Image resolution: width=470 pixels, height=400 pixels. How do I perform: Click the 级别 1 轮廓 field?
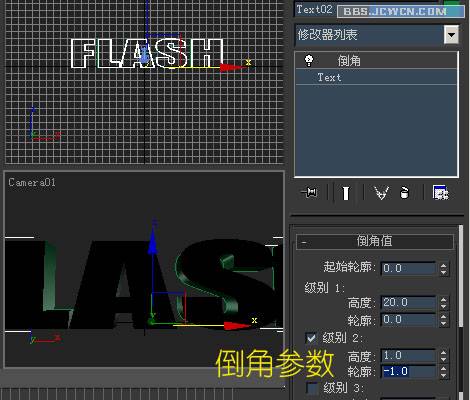click(408, 320)
